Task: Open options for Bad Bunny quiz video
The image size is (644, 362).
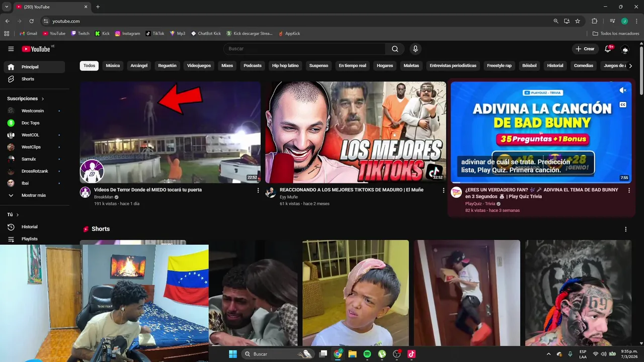Action: [x=629, y=191]
